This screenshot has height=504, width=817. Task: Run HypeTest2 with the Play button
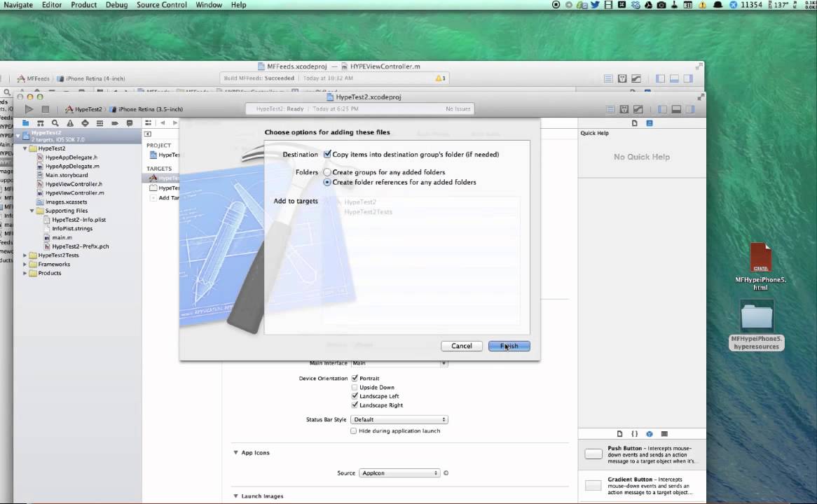29,109
